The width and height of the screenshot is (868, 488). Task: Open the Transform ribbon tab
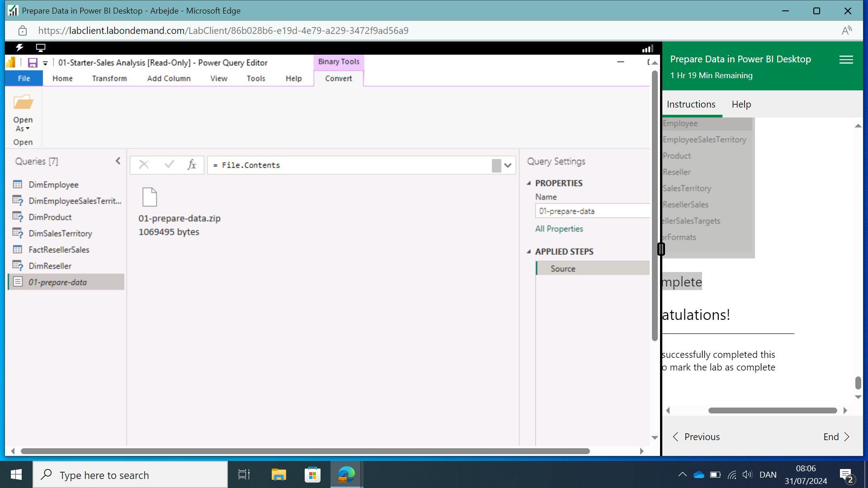pos(109,78)
